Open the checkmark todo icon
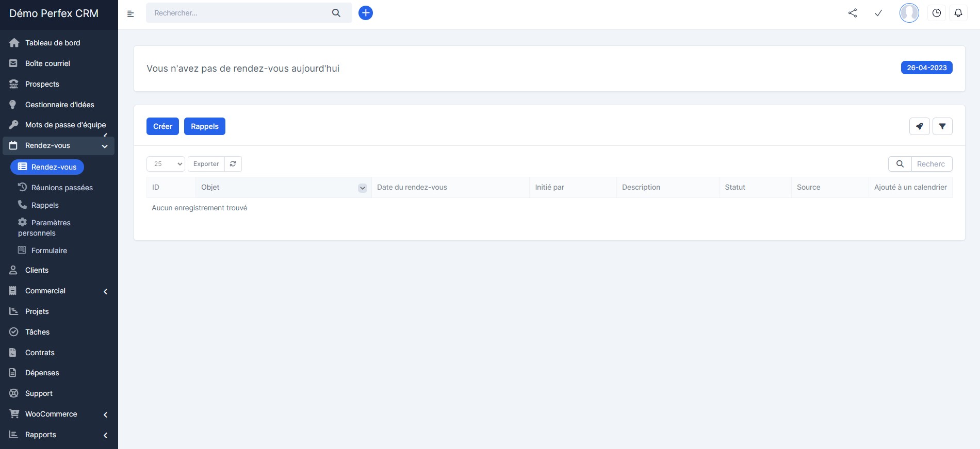The image size is (980, 449). point(878,13)
